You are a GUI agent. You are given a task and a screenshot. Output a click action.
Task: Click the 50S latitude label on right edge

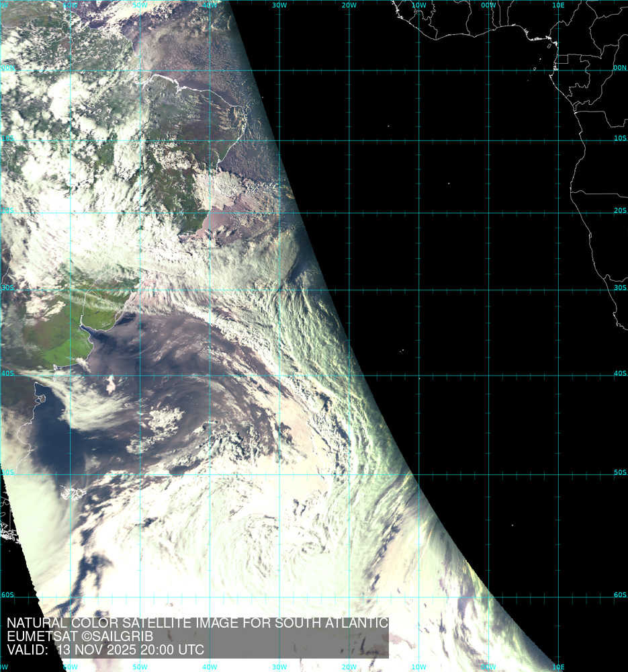tap(619, 473)
